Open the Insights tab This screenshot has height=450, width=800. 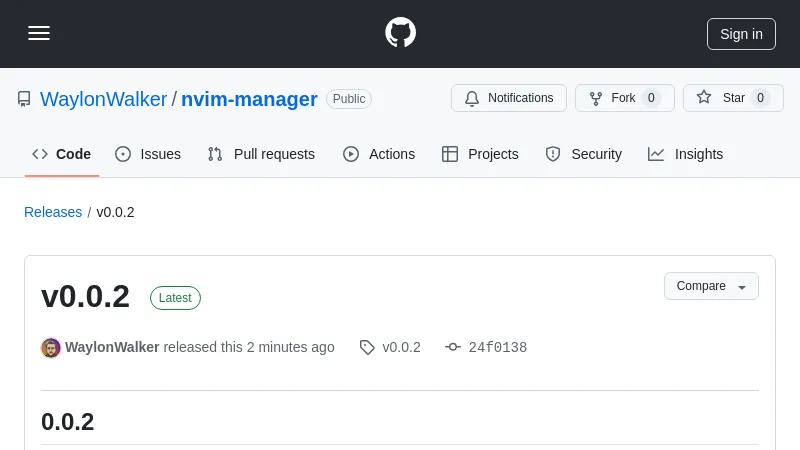pos(685,154)
